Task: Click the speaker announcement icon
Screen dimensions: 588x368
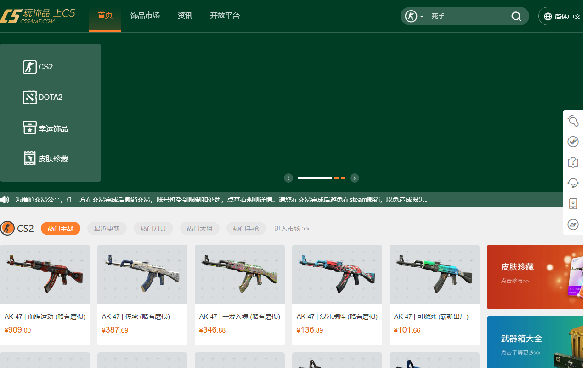Action: point(5,200)
